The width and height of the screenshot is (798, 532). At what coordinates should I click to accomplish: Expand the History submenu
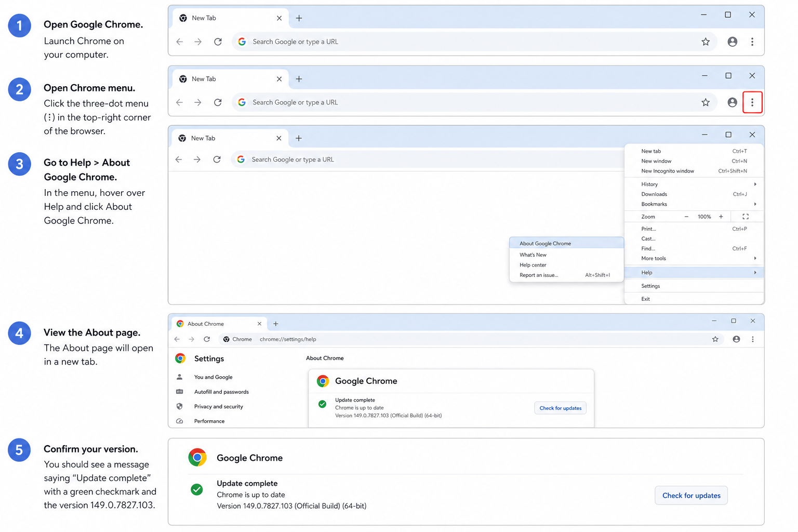(695, 184)
